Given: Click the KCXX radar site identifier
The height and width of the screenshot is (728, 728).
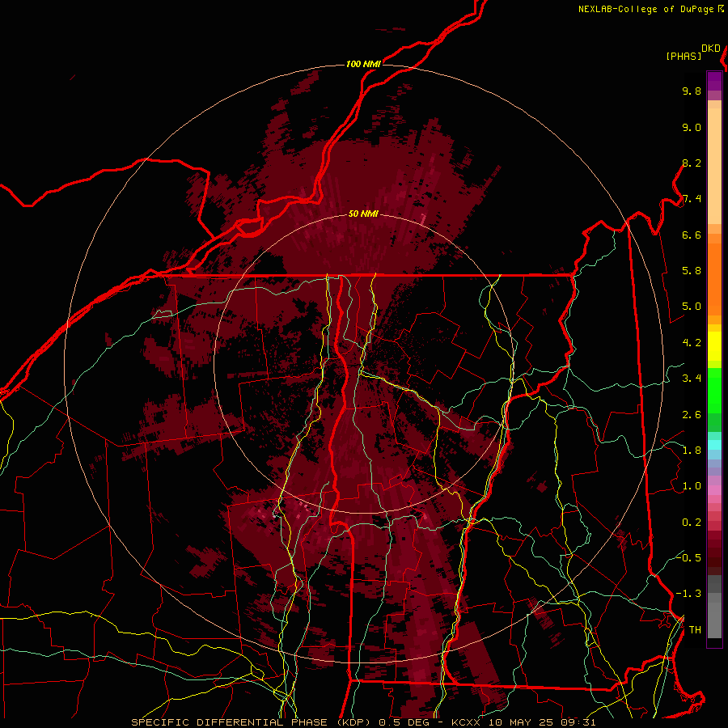Looking at the screenshot, I should 467,722.
